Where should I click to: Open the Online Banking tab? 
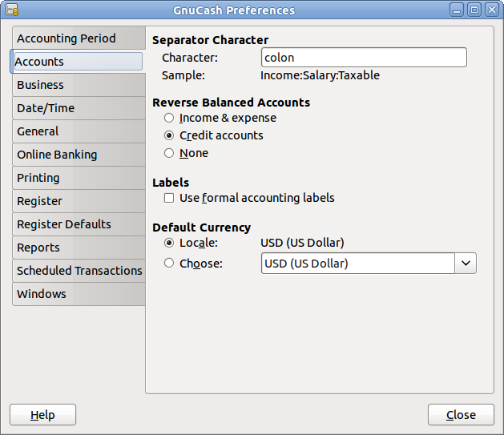(x=78, y=155)
